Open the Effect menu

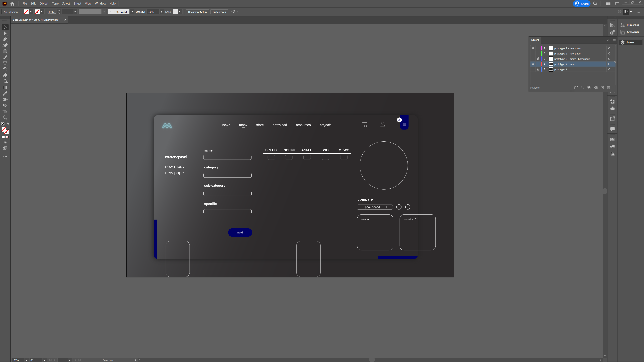click(x=77, y=4)
